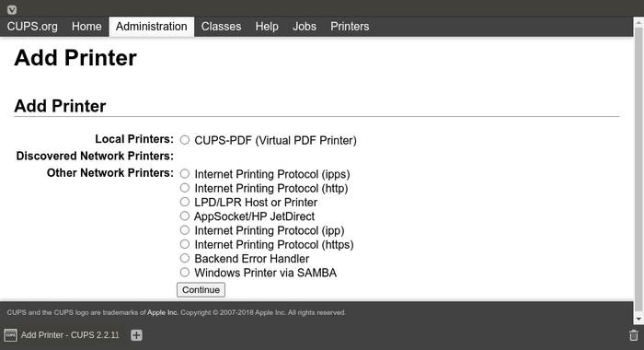
Task: Open a new tab with plus icon
Action: click(x=136, y=335)
